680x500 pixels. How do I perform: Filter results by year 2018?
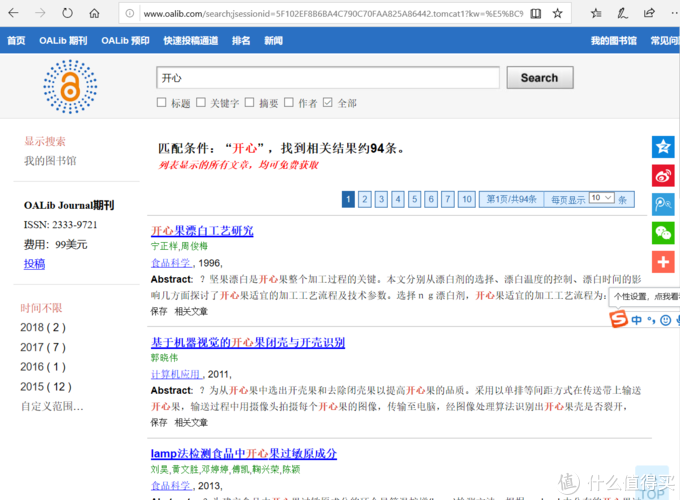pos(43,327)
